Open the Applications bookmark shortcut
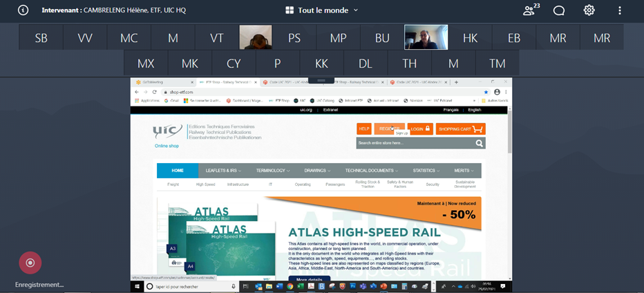The image size is (644, 293). click(x=147, y=100)
